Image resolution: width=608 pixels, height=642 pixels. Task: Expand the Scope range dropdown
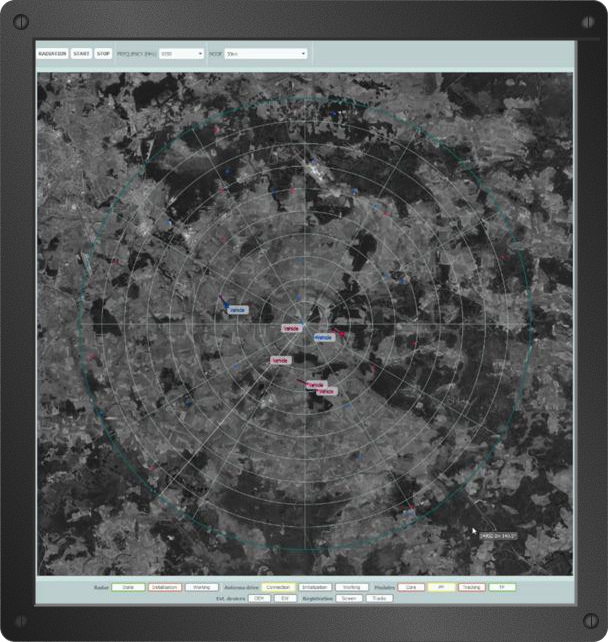pos(265,53)
